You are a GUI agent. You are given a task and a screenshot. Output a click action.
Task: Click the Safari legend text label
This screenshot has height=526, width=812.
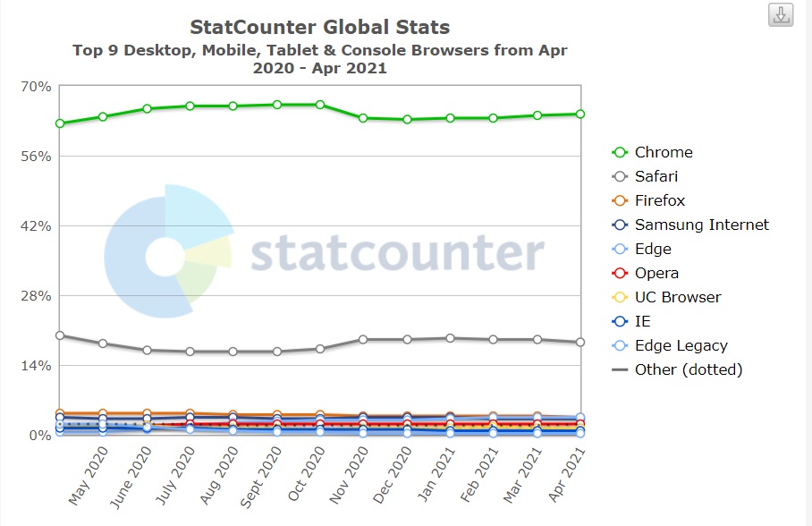(x=656, y=177)
